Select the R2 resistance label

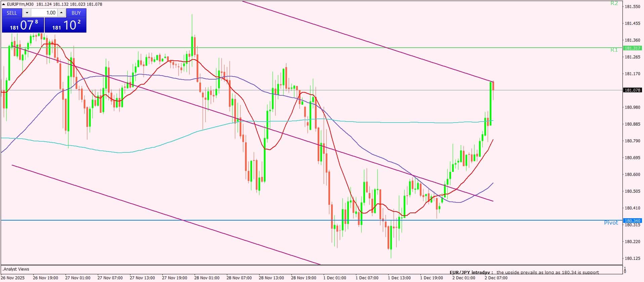pyautogui.click(x=614, y=3)
